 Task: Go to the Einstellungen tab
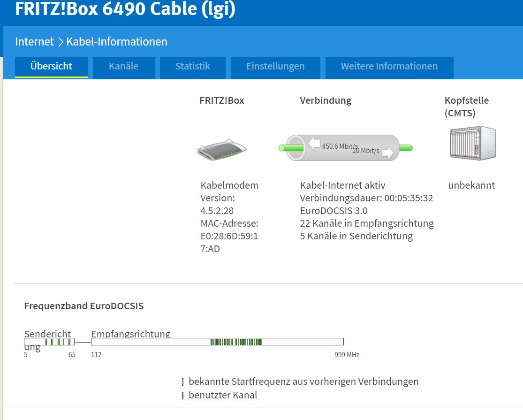275,67
